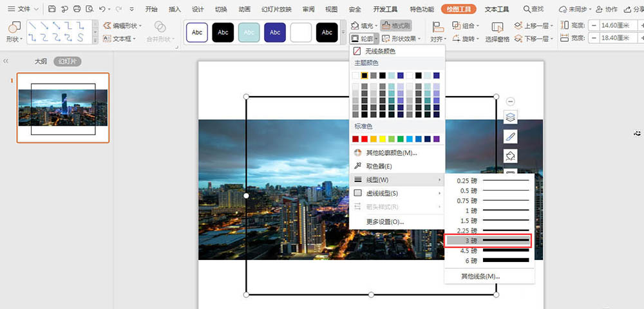Click the Undo arrow icon

click(103, 9)
